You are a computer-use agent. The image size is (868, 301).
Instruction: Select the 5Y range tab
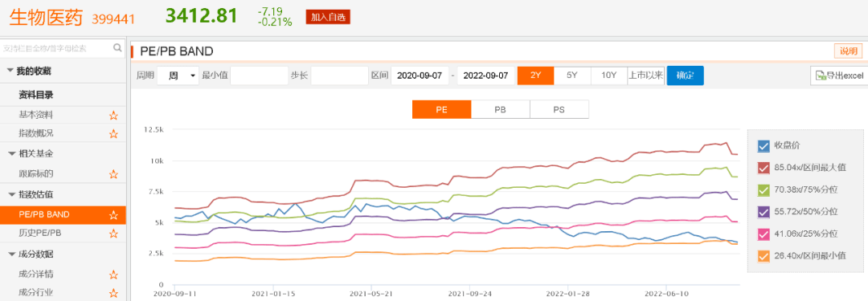pos(572,75)
